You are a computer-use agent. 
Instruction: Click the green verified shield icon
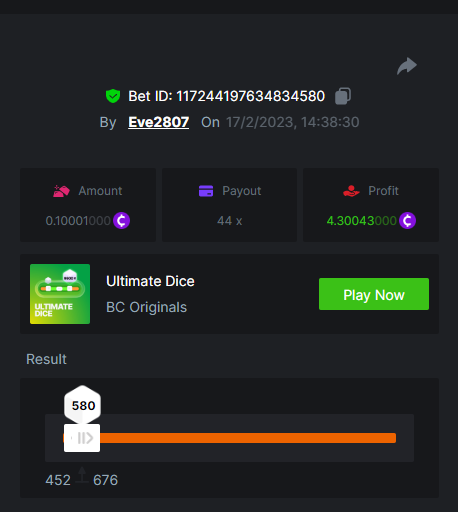113,96
